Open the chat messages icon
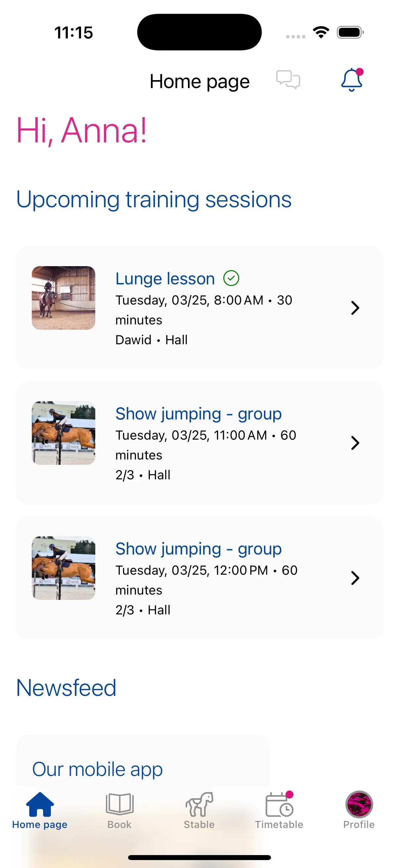399x868 pixels. 288,80
